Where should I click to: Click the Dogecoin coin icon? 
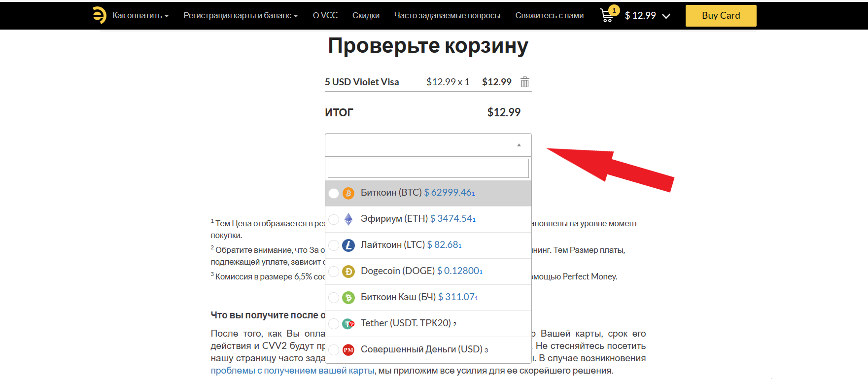(x=348, y=272)
